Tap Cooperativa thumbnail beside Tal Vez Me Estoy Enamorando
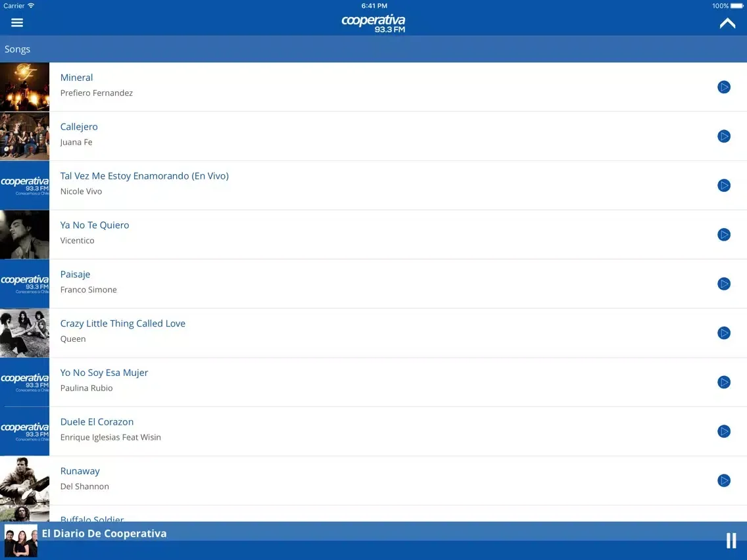The image size is (747, 560). 24,185
